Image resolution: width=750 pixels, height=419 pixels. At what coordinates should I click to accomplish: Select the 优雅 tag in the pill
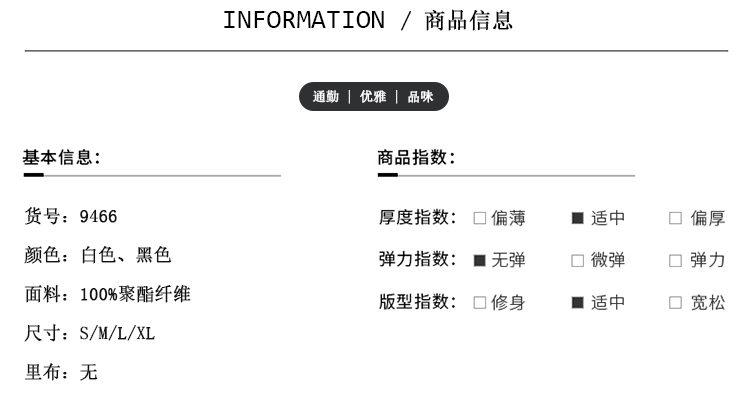(x=373, y=97)
